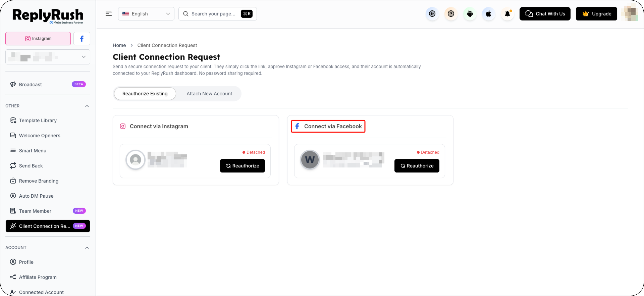Select the Instagram platform button

click(38, 39)
